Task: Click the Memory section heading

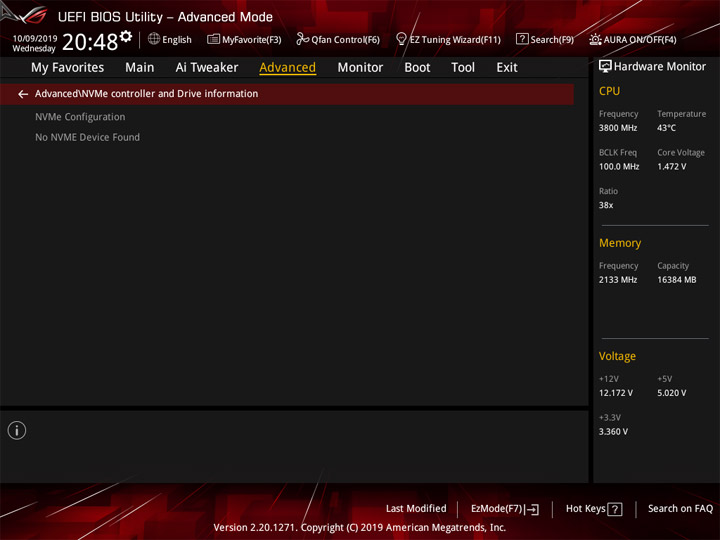Action: 620,243
